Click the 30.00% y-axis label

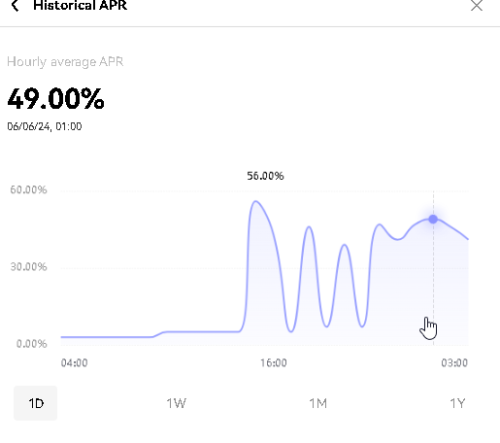click(29, 267)
